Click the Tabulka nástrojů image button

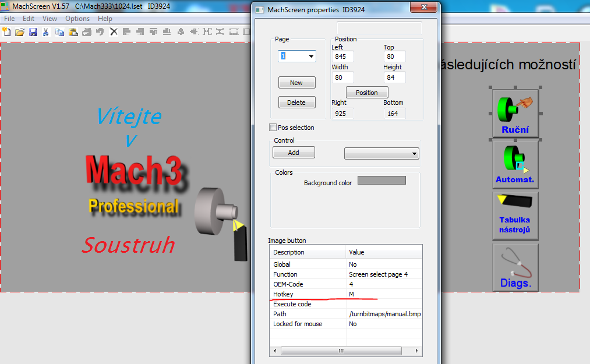point(515,215)
